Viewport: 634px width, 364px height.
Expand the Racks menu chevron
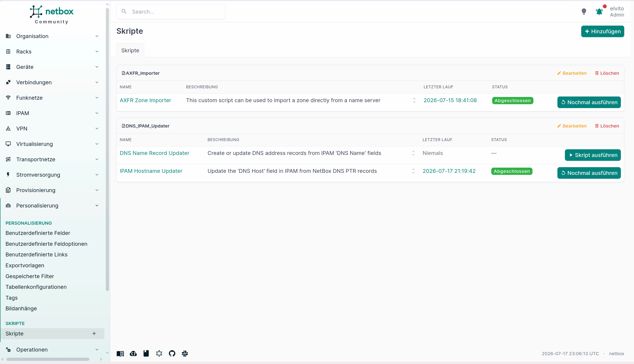point(97,51)
